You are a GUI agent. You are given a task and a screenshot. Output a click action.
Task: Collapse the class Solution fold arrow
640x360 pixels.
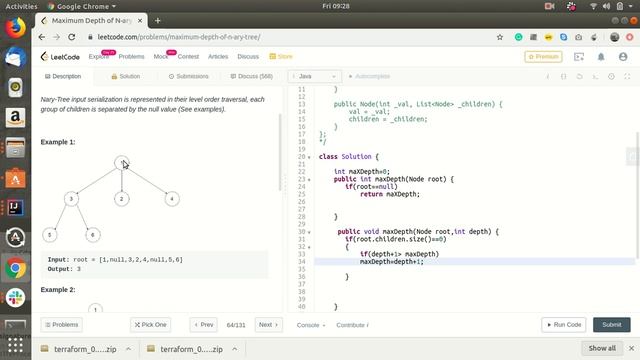309,157
